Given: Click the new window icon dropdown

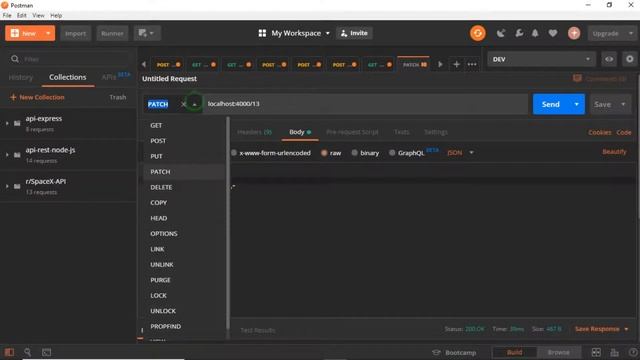Looking at the screenshot, I should click(x=147, y=33).
